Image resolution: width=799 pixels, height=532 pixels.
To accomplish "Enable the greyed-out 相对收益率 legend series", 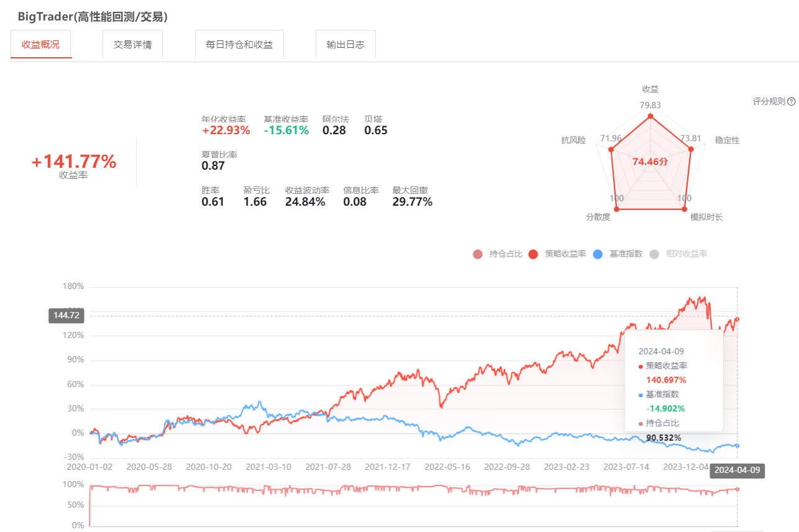I will pyautogui.click(x=678, y=254).
